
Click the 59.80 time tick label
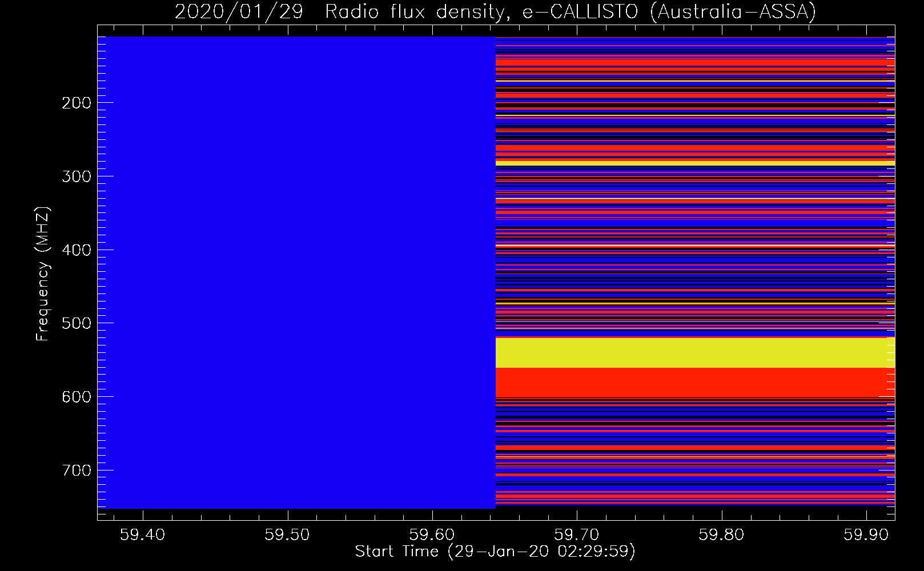[722, 534]
